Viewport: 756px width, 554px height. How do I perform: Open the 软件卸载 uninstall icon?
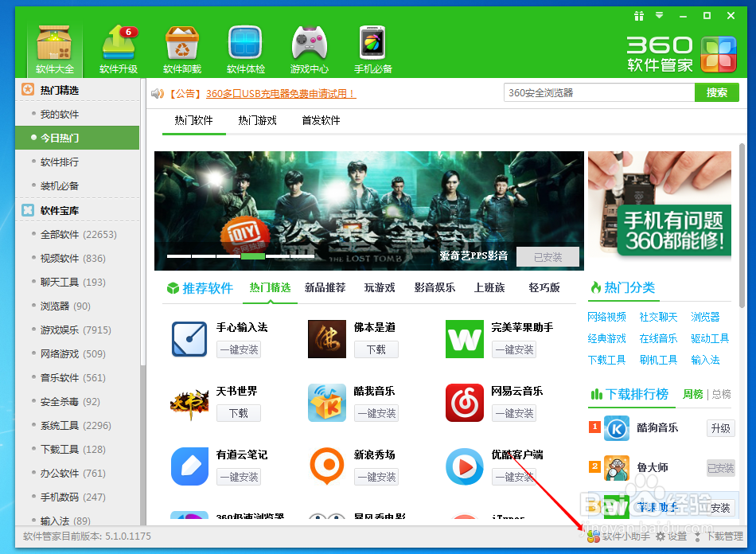click(182, 49)
